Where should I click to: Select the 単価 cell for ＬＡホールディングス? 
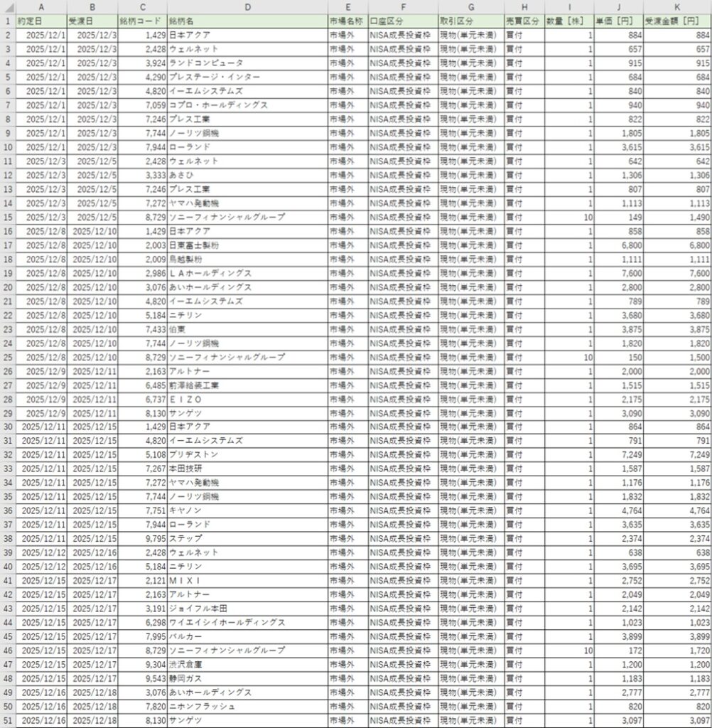[x=618, y=273]
